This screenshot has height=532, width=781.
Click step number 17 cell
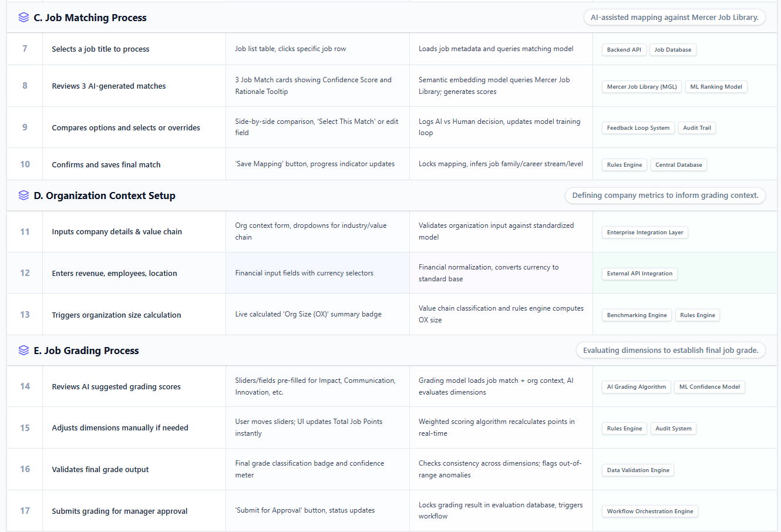click(x=25, y=511)
